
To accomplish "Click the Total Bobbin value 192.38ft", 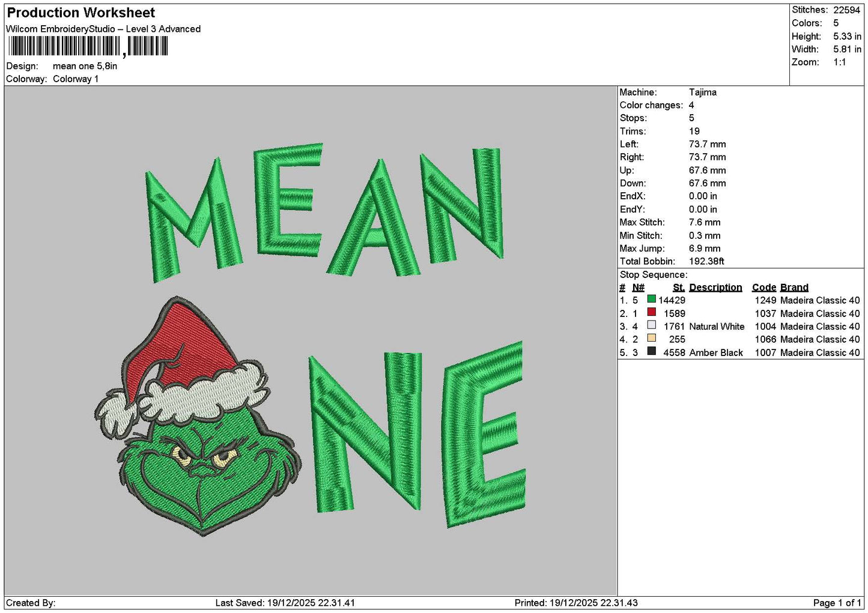I will [706, 261].
